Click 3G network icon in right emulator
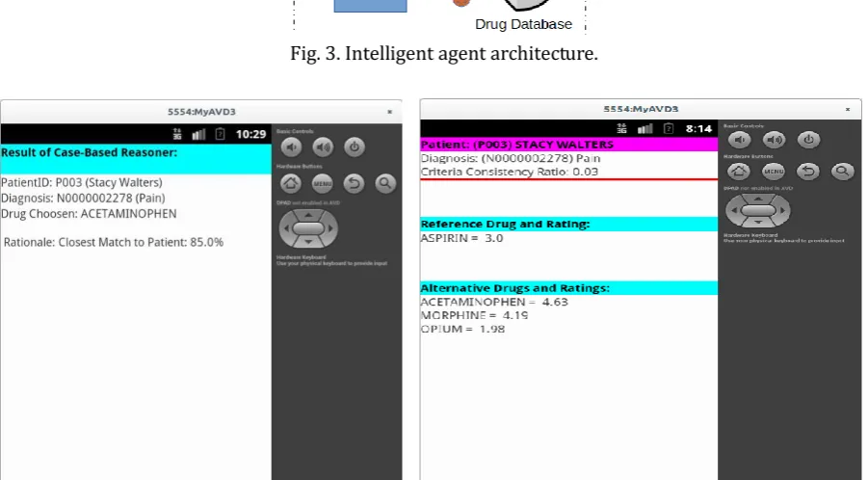The width and height of the screenshot is (868, 480). [621, 129]
